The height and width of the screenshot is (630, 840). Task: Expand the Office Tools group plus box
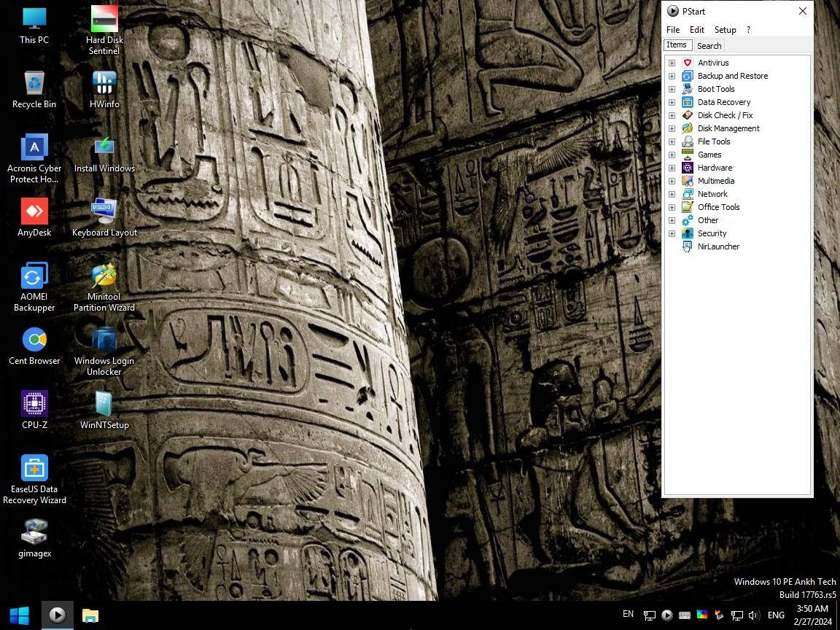pos(672,207)
